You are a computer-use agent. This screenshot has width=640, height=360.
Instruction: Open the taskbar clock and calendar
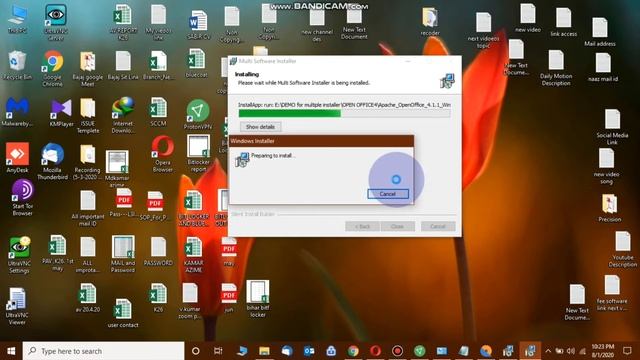click(603, 351)
